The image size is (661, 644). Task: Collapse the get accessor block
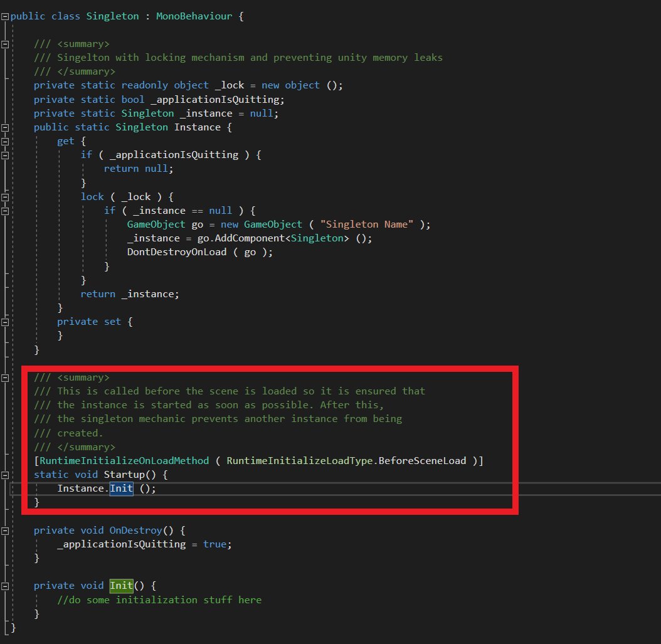tap(5, 142)
